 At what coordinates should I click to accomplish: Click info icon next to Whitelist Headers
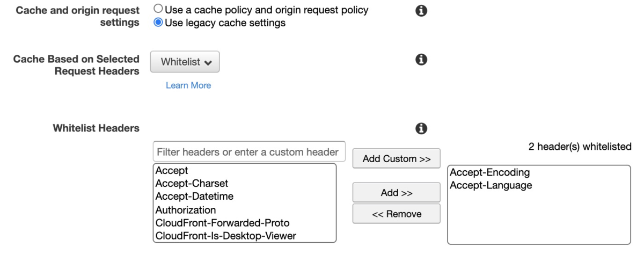point(421,128)
